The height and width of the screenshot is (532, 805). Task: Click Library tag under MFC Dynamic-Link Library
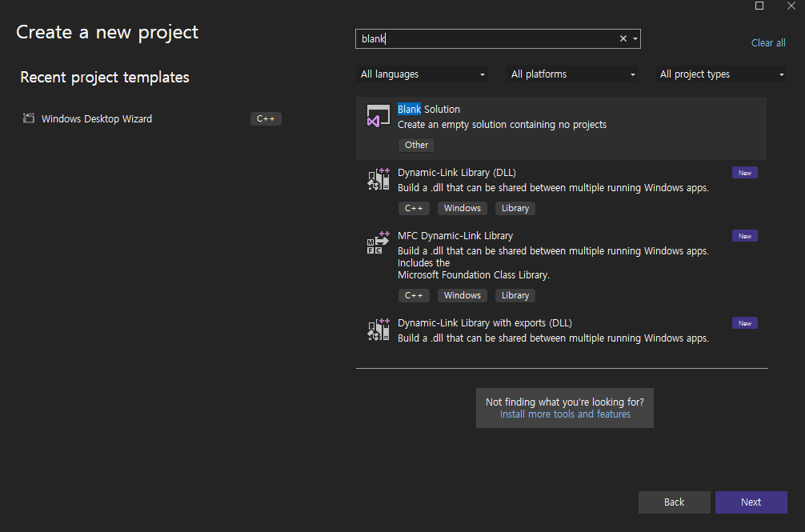click(515, 295)
